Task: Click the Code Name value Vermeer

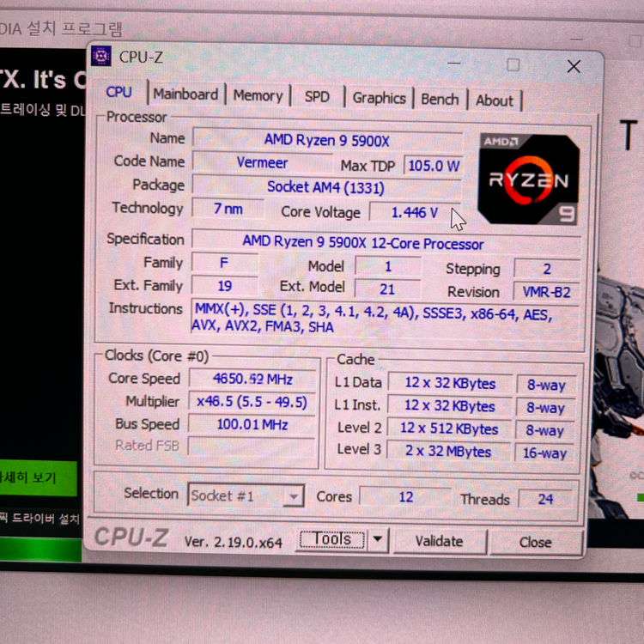Action: [262, 162]
